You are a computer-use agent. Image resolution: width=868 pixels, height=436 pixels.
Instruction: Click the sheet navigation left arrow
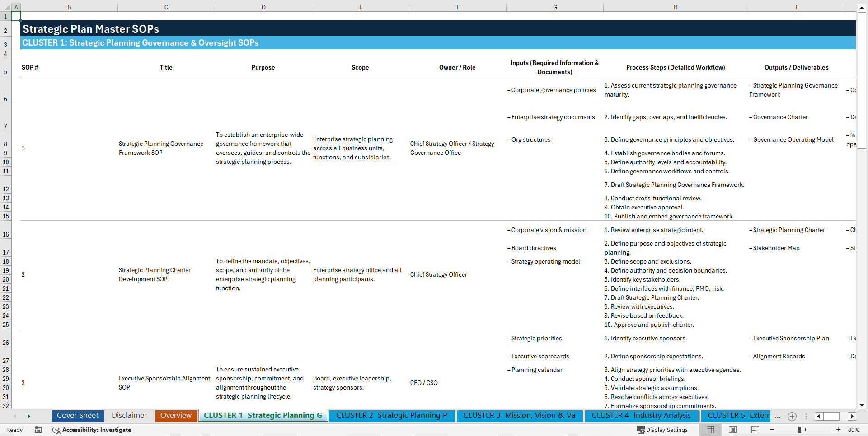point(15,416)
